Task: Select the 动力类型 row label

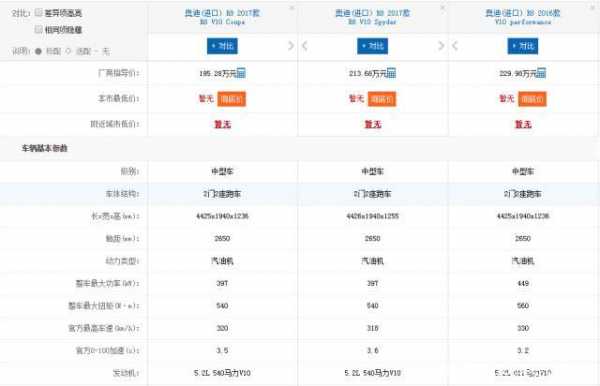Action: [122, 261]
